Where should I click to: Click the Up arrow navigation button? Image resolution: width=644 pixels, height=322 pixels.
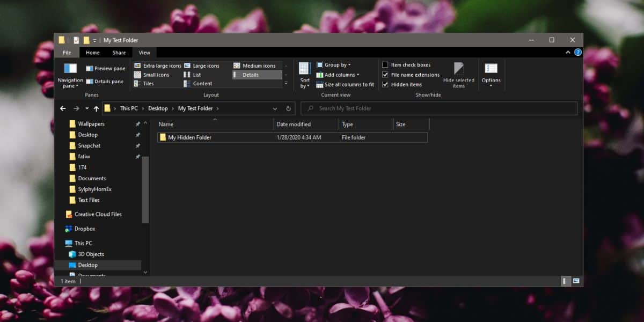(96, 108)
